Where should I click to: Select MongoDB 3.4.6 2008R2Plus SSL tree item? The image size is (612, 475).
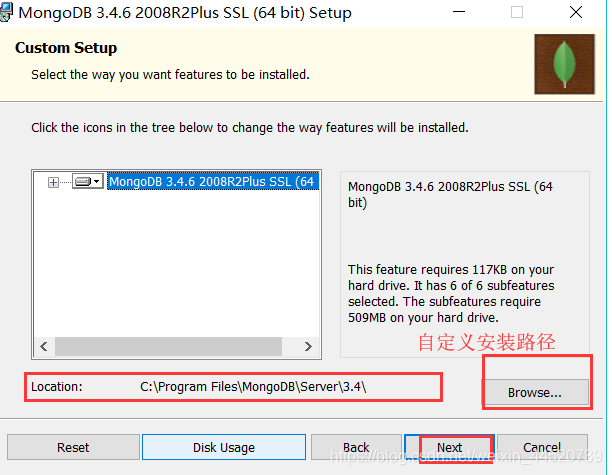[x=213, y=181]
